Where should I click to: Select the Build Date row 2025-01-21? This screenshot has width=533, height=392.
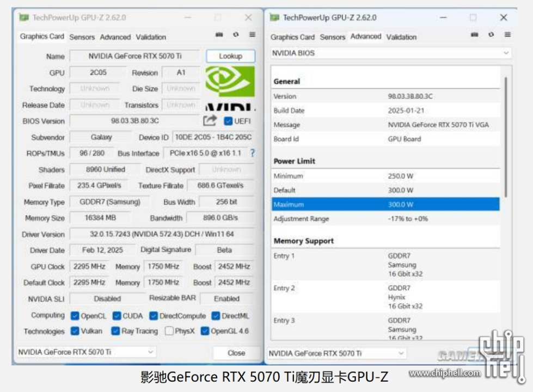coord(385,111)
